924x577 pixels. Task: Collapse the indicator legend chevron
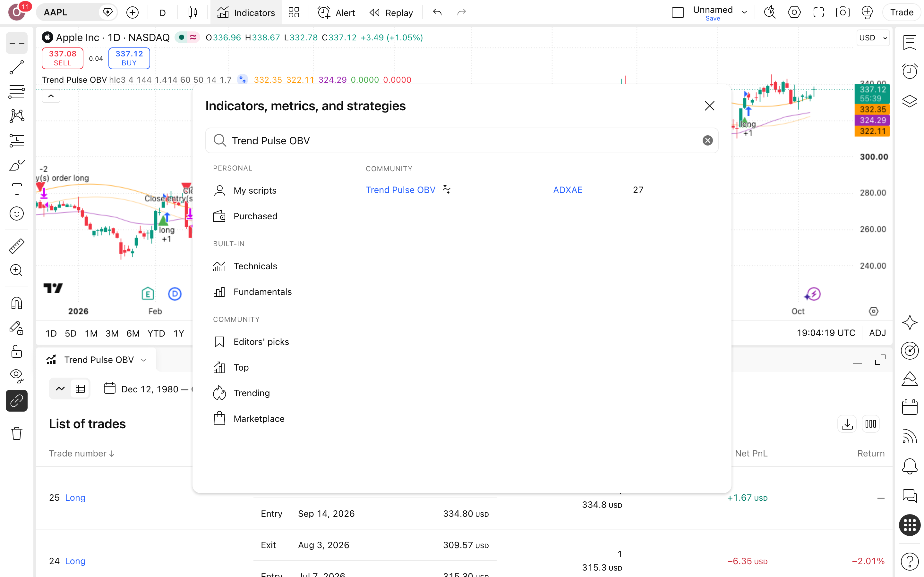click(x=51, y=96)
